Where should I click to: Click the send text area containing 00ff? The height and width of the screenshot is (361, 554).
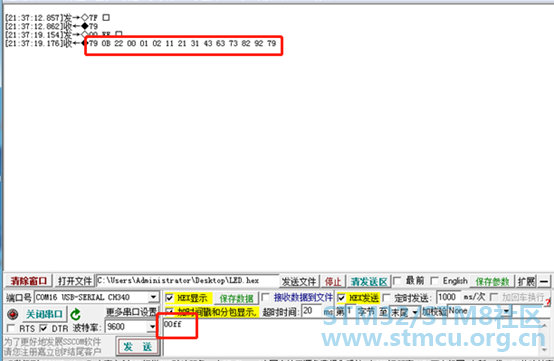click(352, 337)
